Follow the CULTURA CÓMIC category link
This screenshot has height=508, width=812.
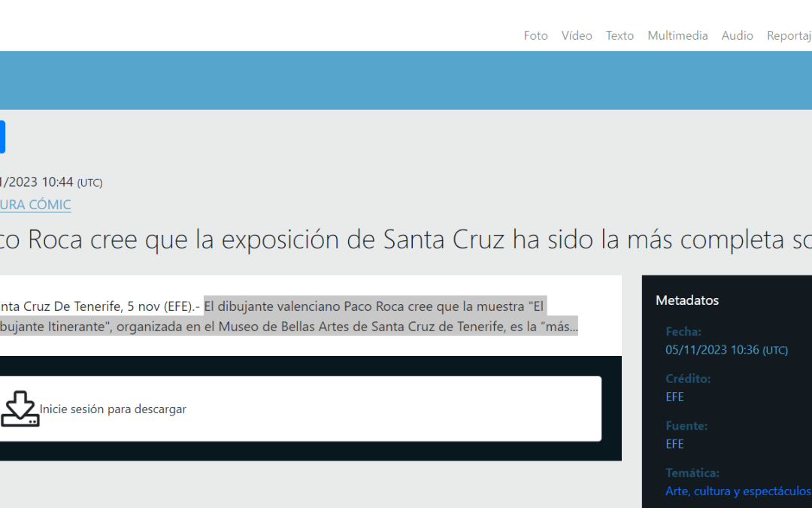pos(35,205)
